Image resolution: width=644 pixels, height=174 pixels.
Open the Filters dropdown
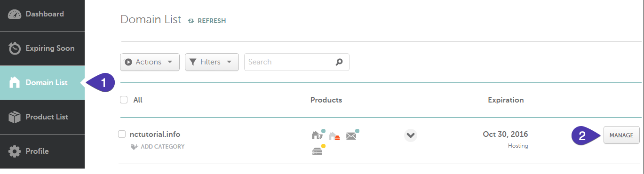[212, 62]
